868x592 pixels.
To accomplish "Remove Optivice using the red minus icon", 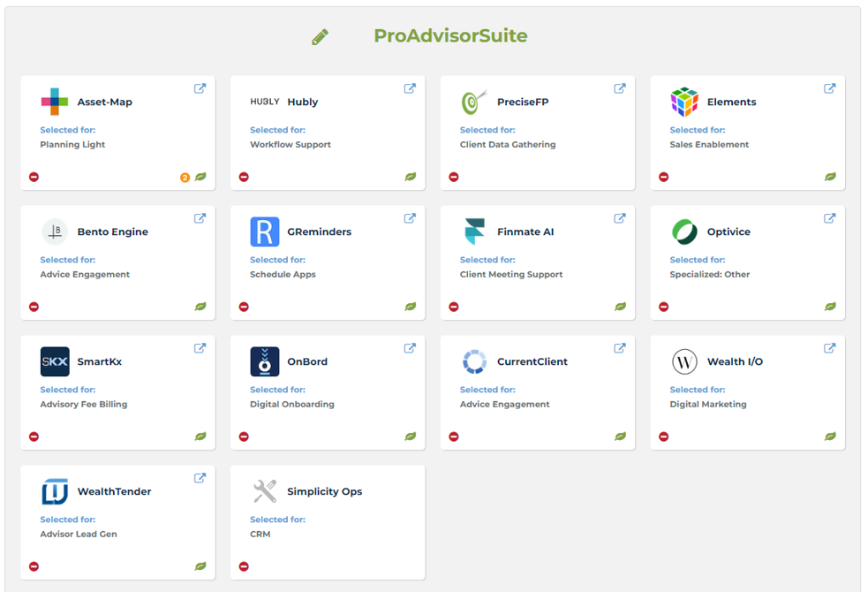I will click(663, 307).
